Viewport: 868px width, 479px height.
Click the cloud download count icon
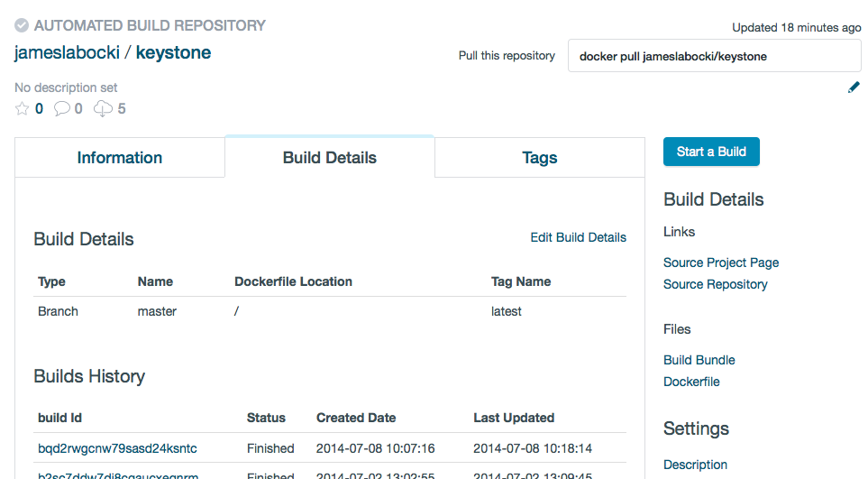coord(103,109)
